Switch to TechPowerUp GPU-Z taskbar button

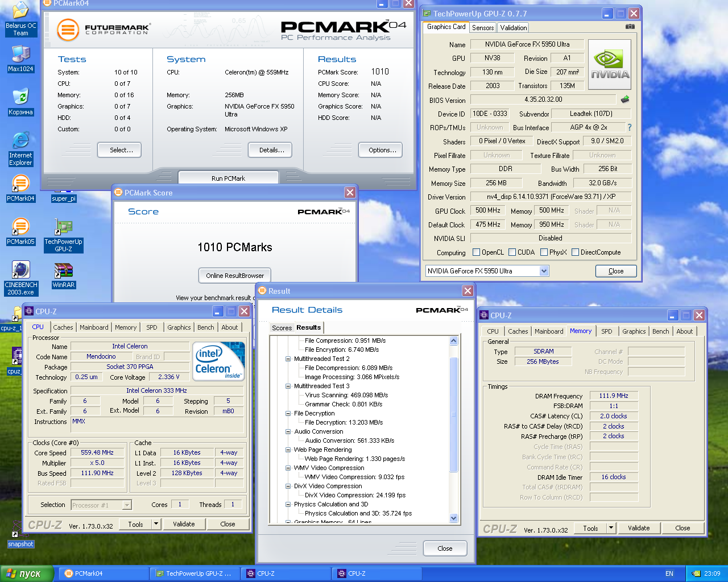[x=196, y=573]
